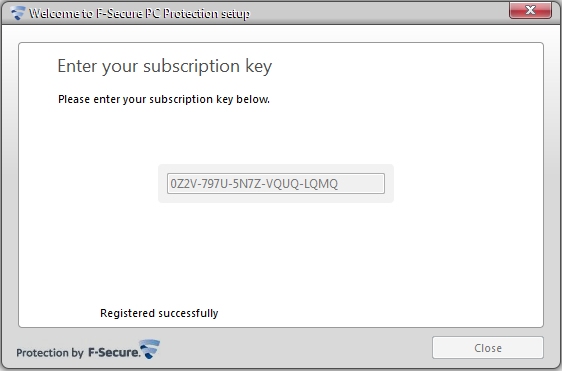
Task: Focus the subscription key input field
Action: (276, 184)
